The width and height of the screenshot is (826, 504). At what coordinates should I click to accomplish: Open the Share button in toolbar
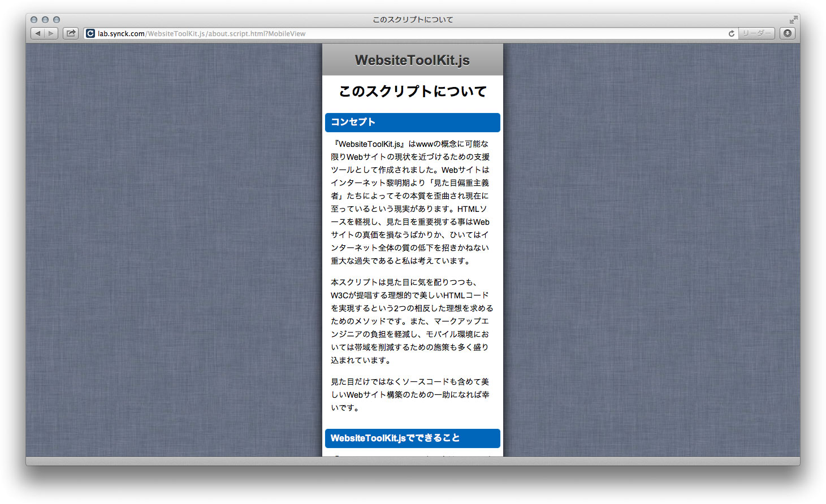coord(71,33)
